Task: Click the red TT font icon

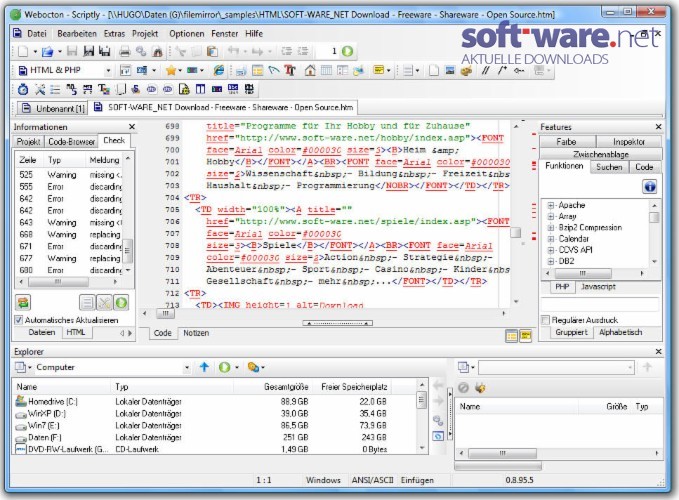Action: pyautogui.click(x=290, y=70)
